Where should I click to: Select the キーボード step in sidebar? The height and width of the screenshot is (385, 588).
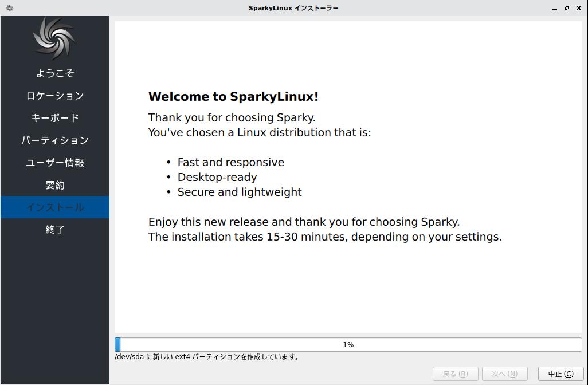(55, 117)
